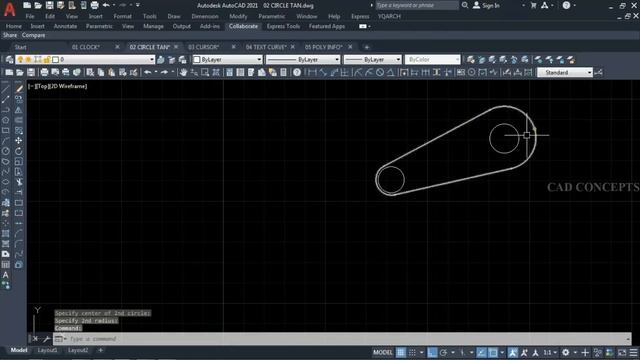Image resolution: width=640 pixels, height=360 pixels.
Task: Expand the layer 0 dropdown list
Action: tap(151, 60)
